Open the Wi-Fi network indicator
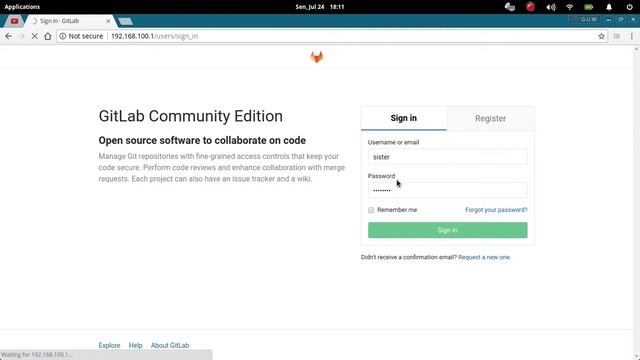This screenshot has width=640, height=360. [x=569, y=7]
